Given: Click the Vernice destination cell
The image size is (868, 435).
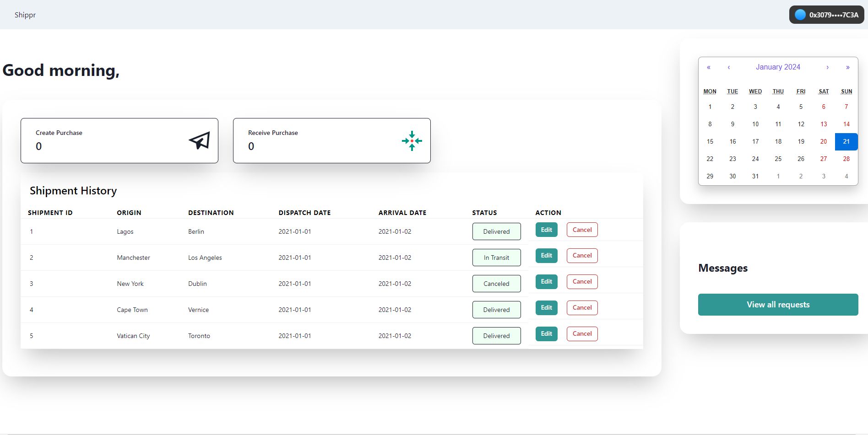Looking at the screenshot, I should (x=198, y=310).
